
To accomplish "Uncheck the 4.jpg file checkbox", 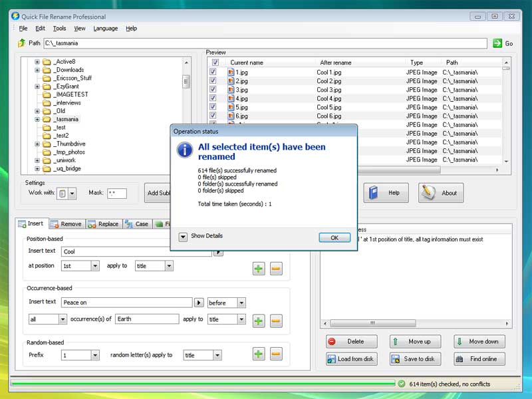I will (x=213, y=98).
